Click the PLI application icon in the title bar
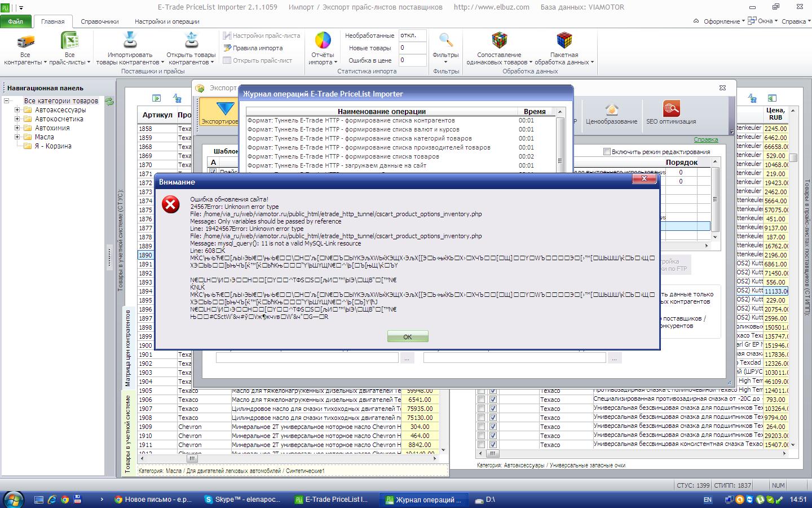 pos(5,7)
